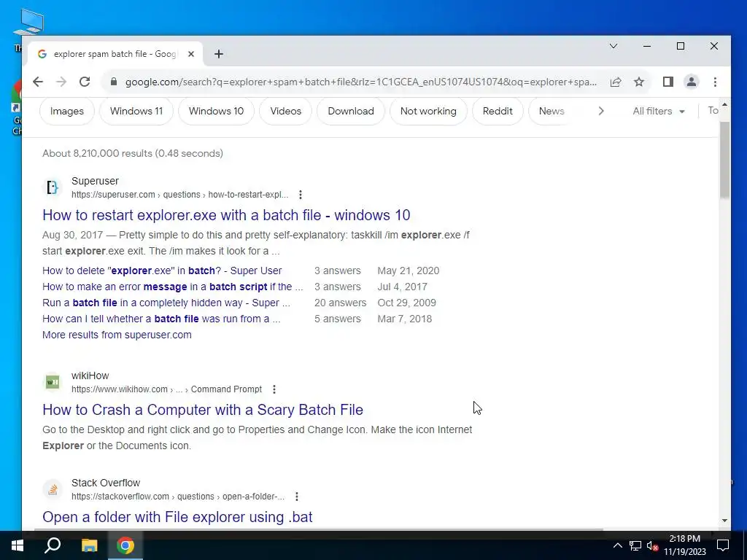The image size is (747, 560).
Task: Click the scrollbar up arrow
Action: [724, 104]
